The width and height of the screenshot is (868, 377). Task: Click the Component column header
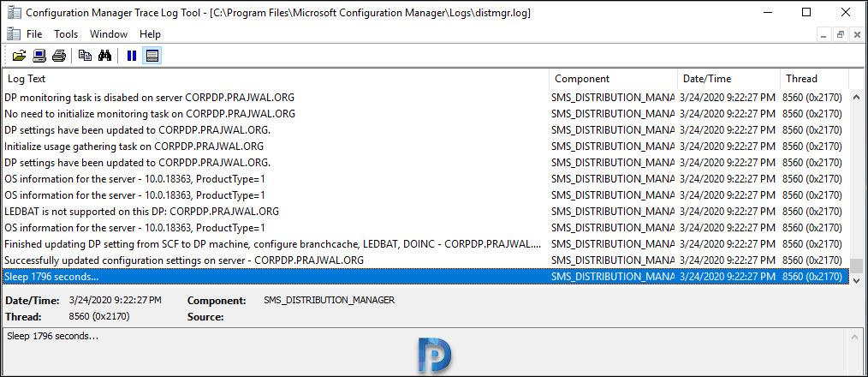pos(614,79)
